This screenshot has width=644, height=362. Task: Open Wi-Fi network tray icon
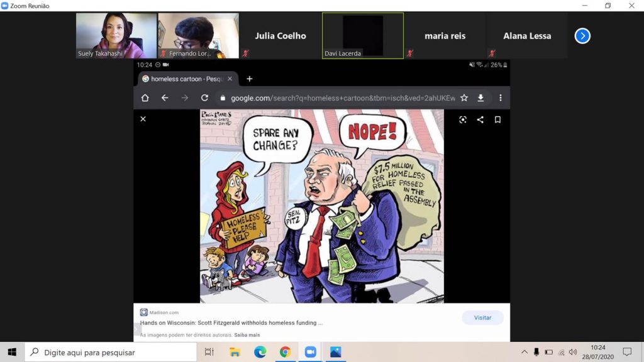point(562,352)
